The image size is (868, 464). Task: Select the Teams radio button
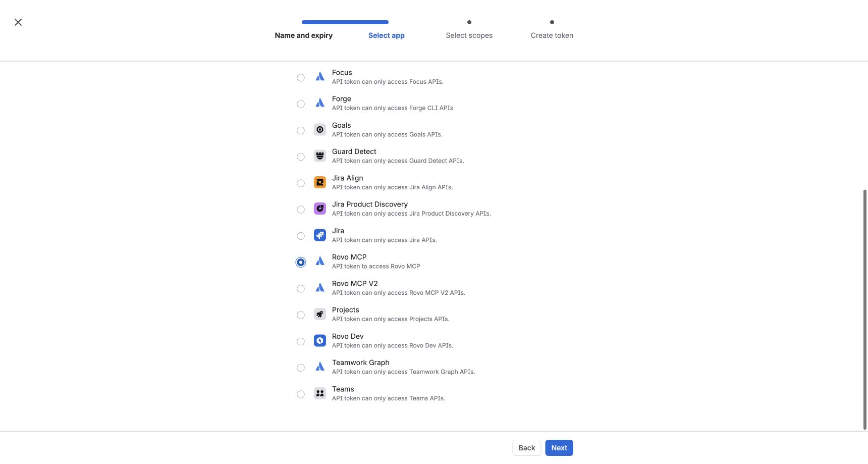(301, 394)
